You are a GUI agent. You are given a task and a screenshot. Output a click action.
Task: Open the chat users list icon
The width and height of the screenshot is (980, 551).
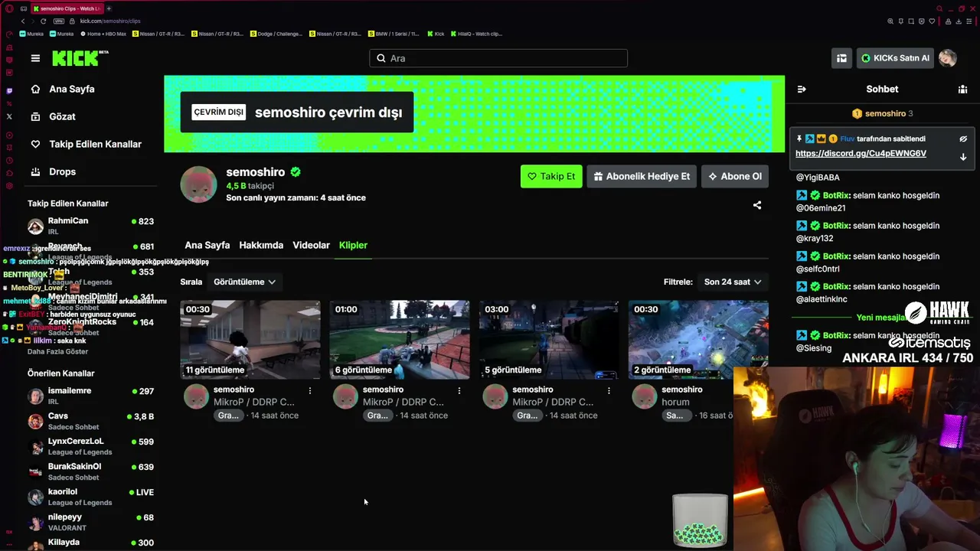point(962,90)
